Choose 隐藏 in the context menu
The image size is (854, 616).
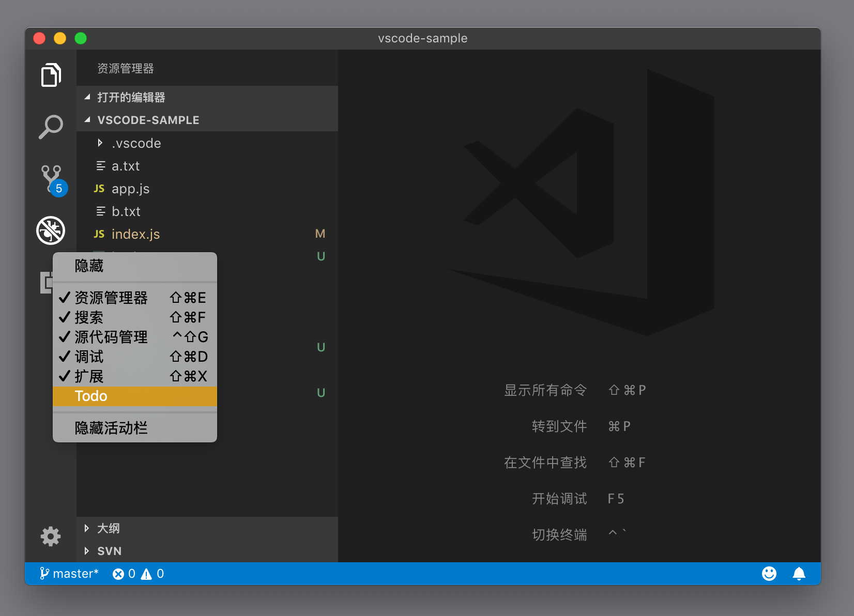(135, 266)
